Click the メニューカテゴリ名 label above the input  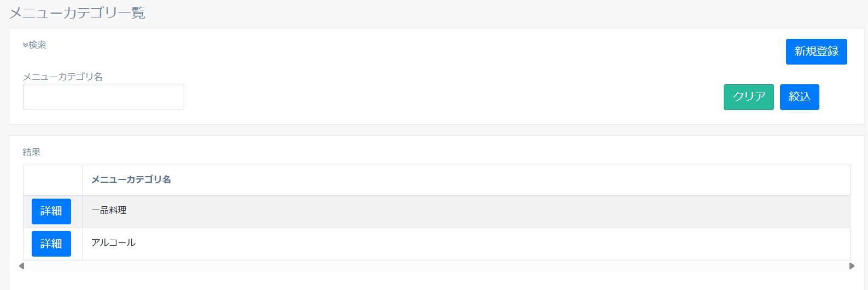63,77
